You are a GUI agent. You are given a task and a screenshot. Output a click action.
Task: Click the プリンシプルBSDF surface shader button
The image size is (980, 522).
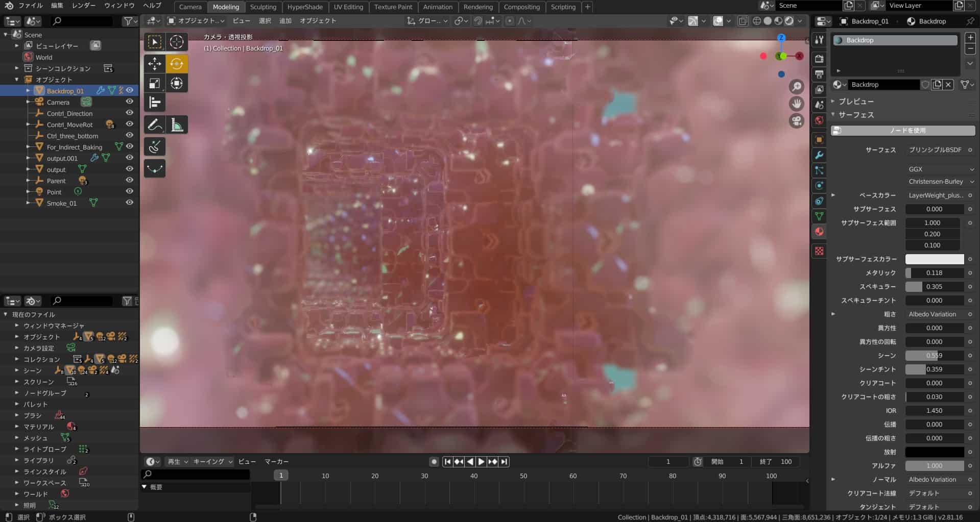click(x=936, y=150)
